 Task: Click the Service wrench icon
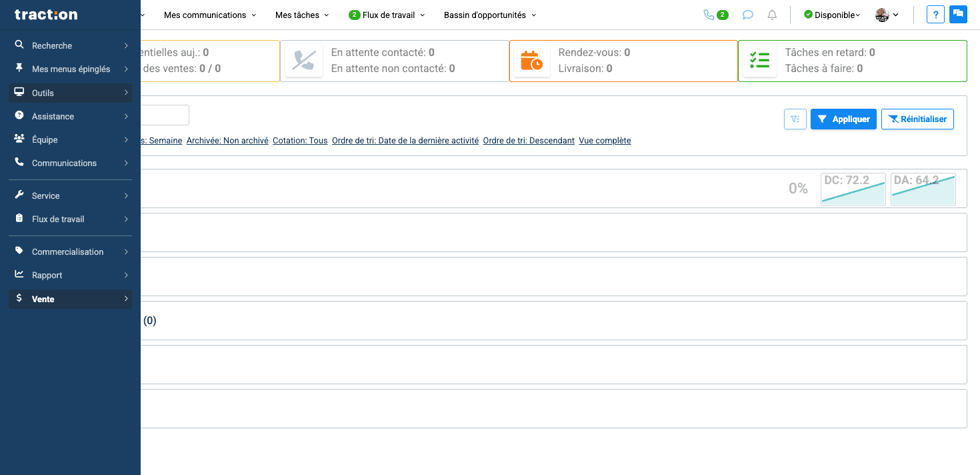(x=19, y=195)
